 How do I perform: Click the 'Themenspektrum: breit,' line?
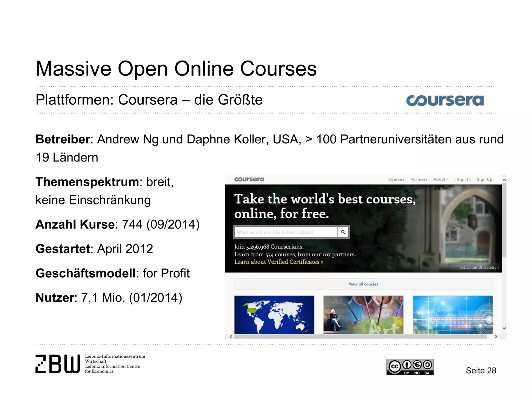click(x=105, y=182)
